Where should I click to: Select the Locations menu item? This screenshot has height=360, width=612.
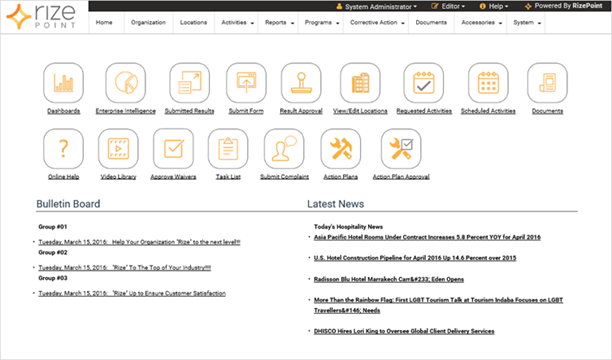click(x=194, y=23)
